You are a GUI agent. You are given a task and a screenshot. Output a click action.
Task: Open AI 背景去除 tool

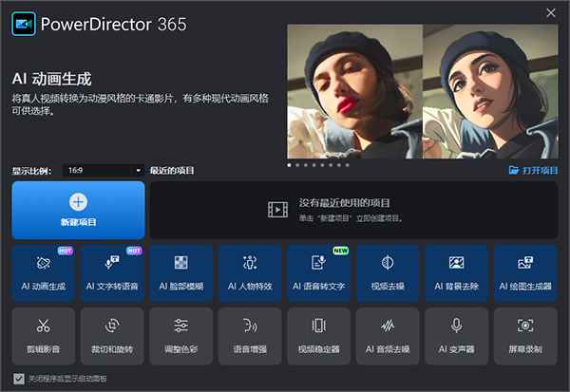pos(457,272)
